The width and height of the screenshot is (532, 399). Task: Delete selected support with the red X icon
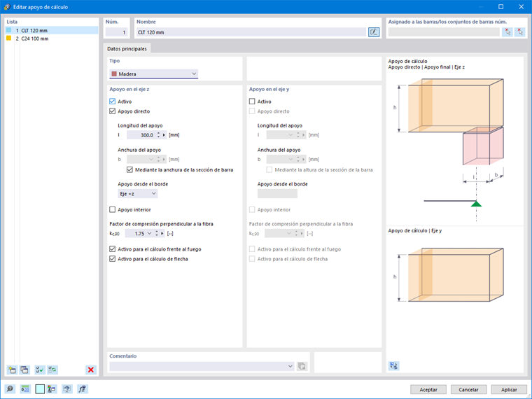click(91, 370)
